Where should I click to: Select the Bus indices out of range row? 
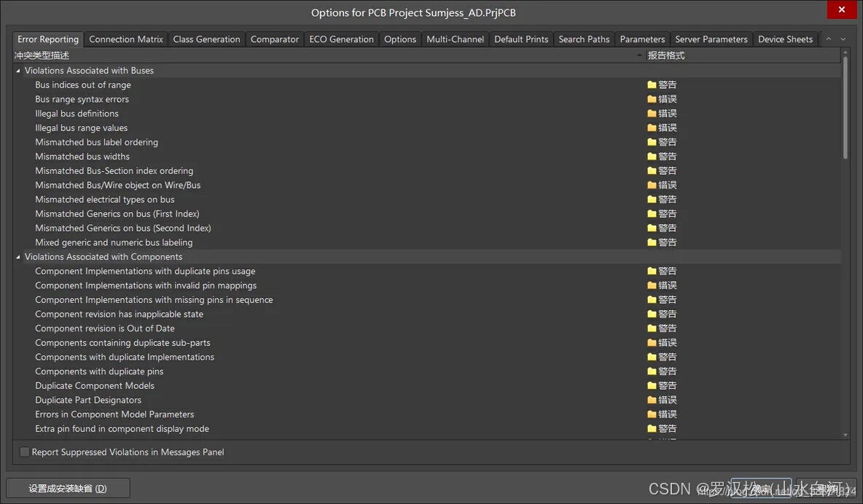pyautogui.click(x=426, y=84)
